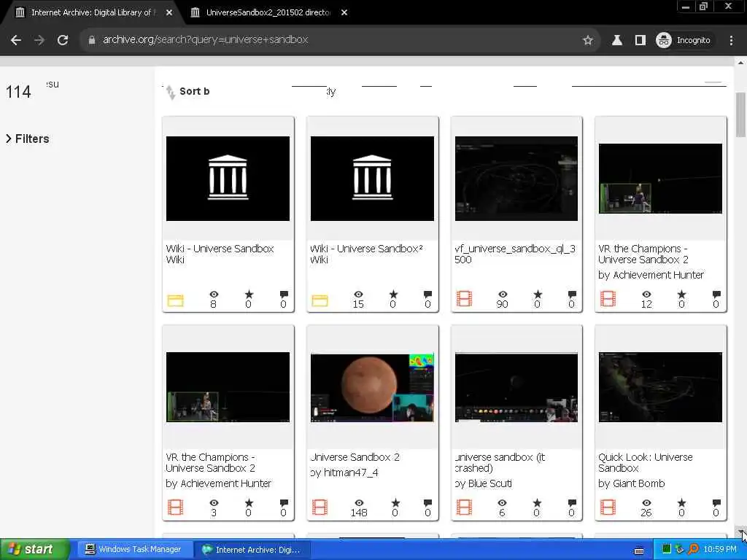The image size is (747, 560).
Task: Open the Windows start button
Action: point(35,550)
